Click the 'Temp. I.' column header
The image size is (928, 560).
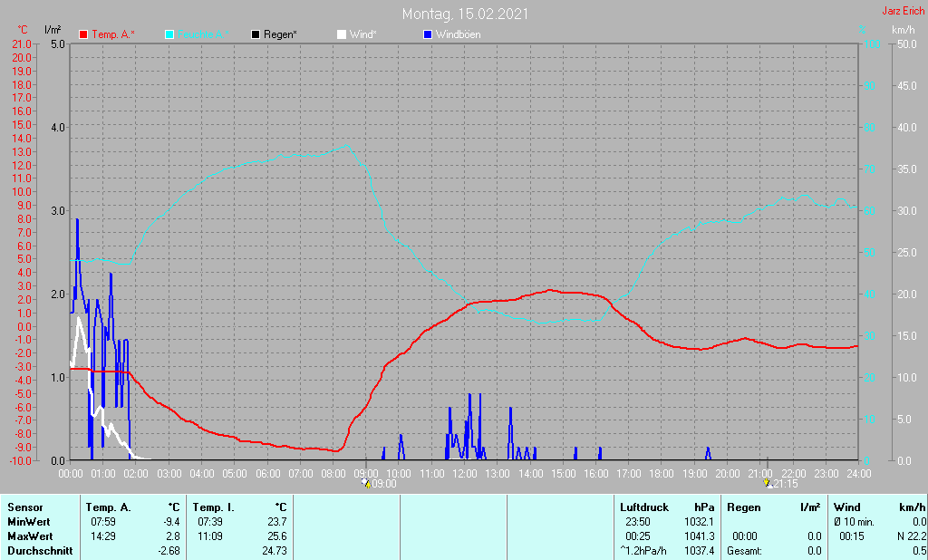212,507
